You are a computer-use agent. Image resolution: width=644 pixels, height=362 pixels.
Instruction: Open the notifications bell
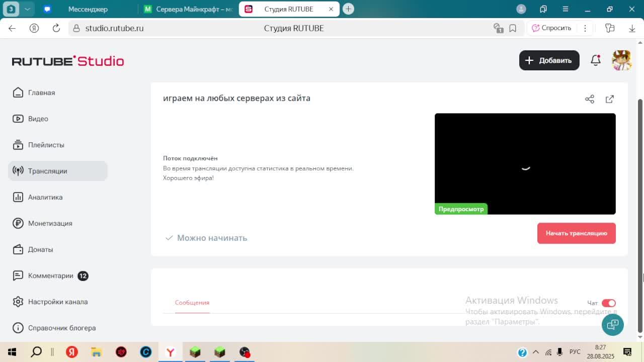point(596,60)
